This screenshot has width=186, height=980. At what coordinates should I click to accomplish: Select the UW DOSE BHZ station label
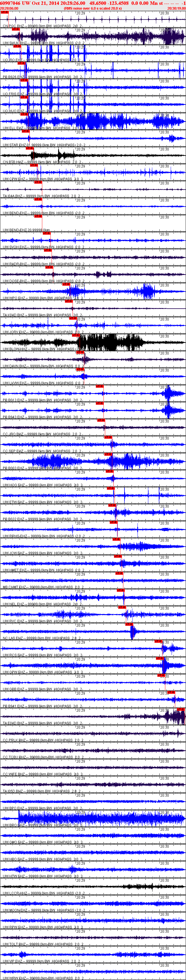coord(44,281)
